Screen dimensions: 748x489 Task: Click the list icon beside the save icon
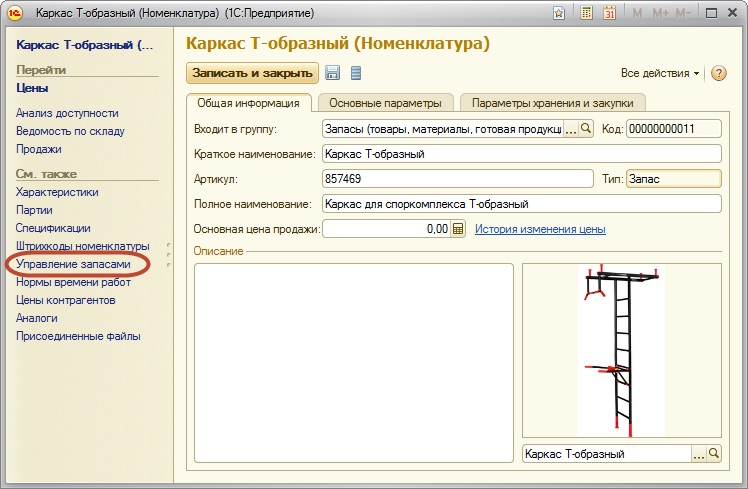click(x=356, y=73)
